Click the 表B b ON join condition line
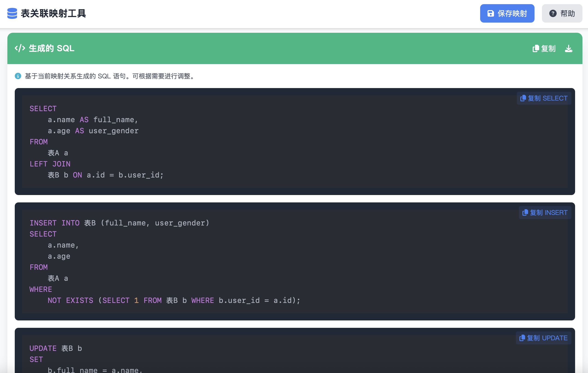 click(105, 175)
